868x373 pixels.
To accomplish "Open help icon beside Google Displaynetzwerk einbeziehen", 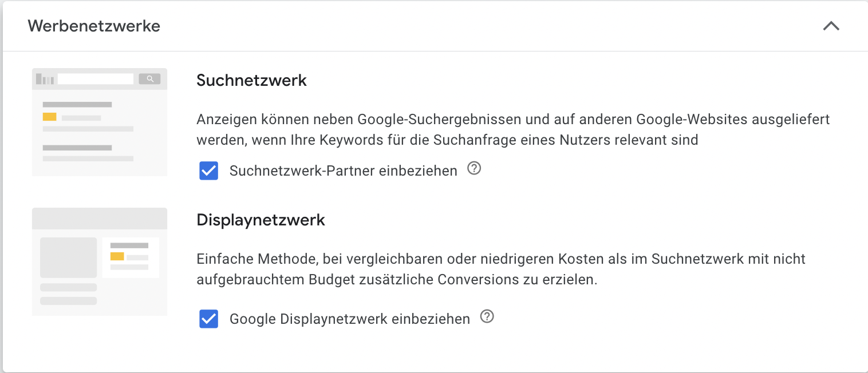I will pyautogui.click(x=487, y=316).
